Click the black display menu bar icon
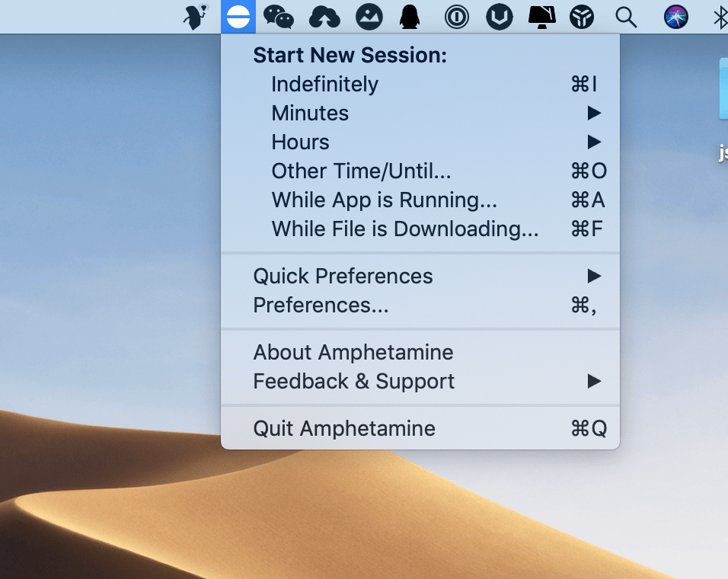Image resolution: width=728 pixels, height=579 pixels. click(542, 18)
